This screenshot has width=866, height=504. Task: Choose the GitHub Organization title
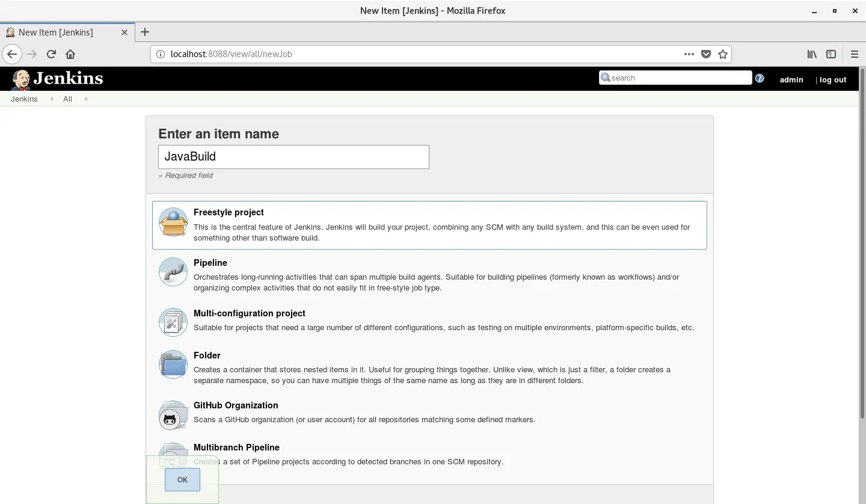pyautogui.click(x=236, y=405)
